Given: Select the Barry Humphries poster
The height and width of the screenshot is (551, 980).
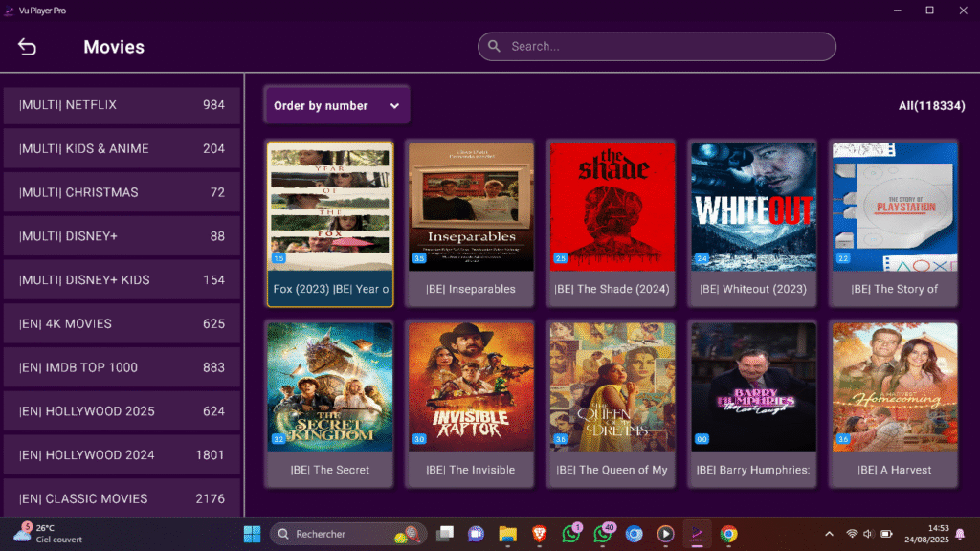Looking at the screenshot, I should point(754,387).
